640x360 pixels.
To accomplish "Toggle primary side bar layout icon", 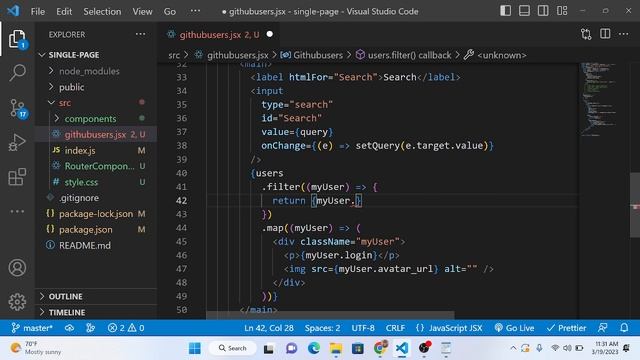I will (x=505, y=11).
